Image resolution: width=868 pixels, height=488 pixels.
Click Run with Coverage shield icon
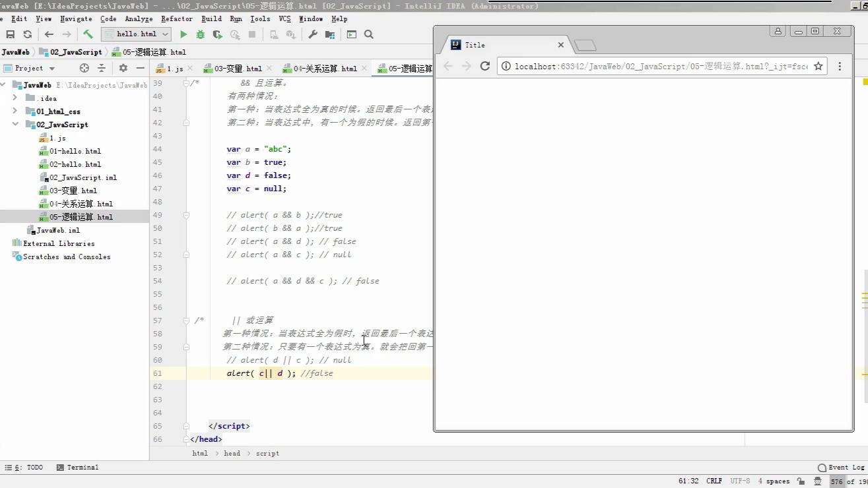tap(217, 34)
